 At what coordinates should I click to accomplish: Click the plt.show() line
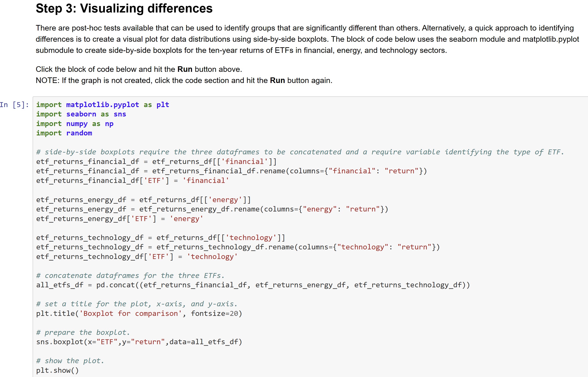57,370
